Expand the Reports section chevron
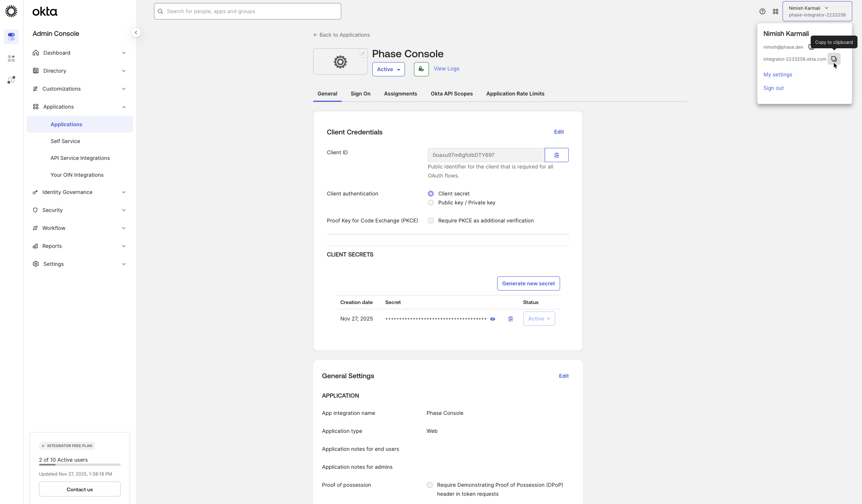Image resolution: width=862 pixels, height=504 pixels. point(124,246)
